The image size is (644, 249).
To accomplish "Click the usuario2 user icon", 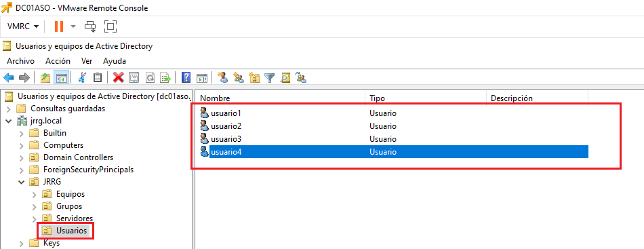I will tap(204, 126).
